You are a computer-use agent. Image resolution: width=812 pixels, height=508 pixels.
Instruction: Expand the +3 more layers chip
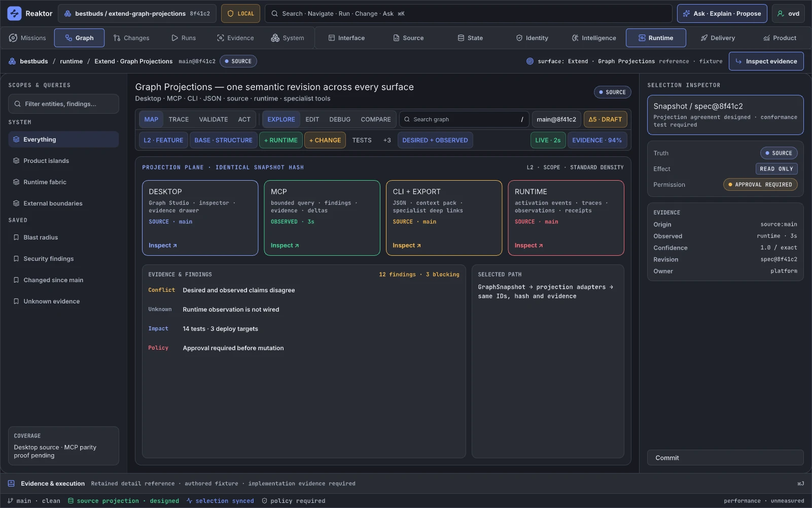pos(387,141)
